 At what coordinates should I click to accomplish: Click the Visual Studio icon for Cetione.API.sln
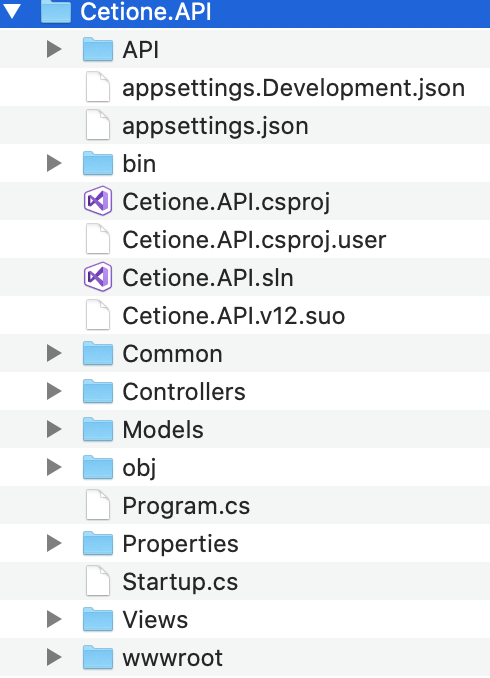point(98,277)
